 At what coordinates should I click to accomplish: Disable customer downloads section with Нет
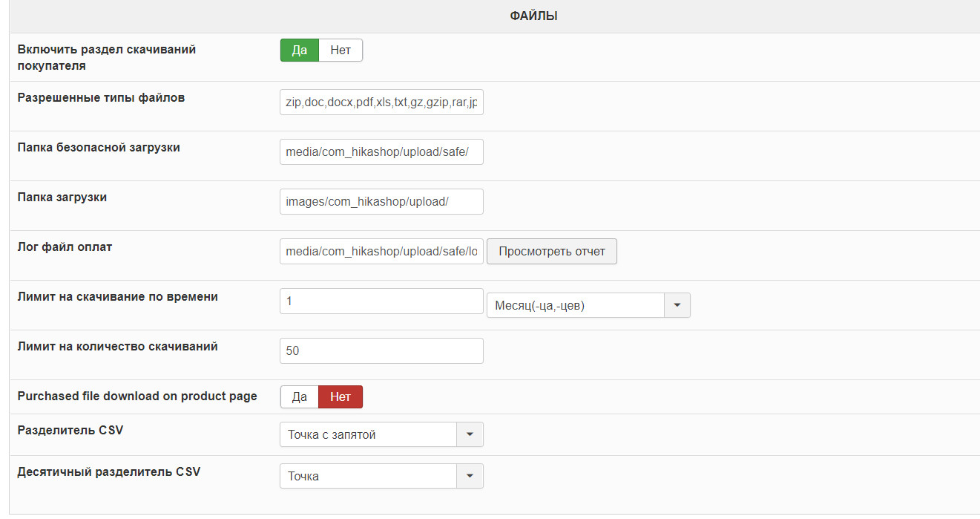(341, 50)
